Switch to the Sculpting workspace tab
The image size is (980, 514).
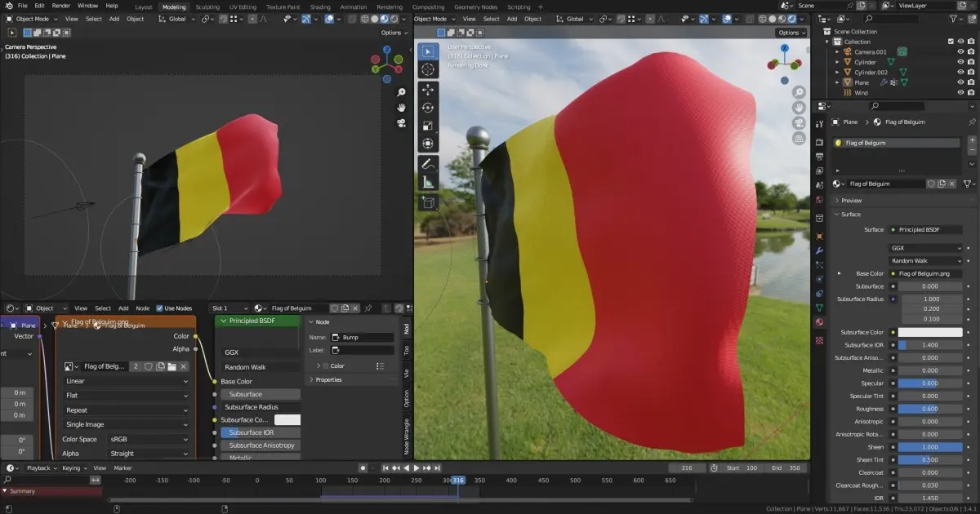click(207, 7)
